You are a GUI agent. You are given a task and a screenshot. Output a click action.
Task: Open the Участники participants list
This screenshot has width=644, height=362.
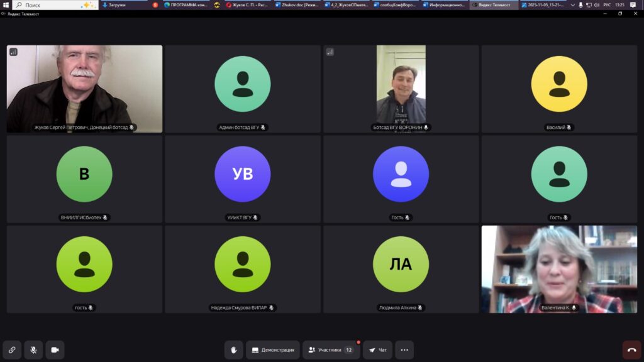point(331,350)
